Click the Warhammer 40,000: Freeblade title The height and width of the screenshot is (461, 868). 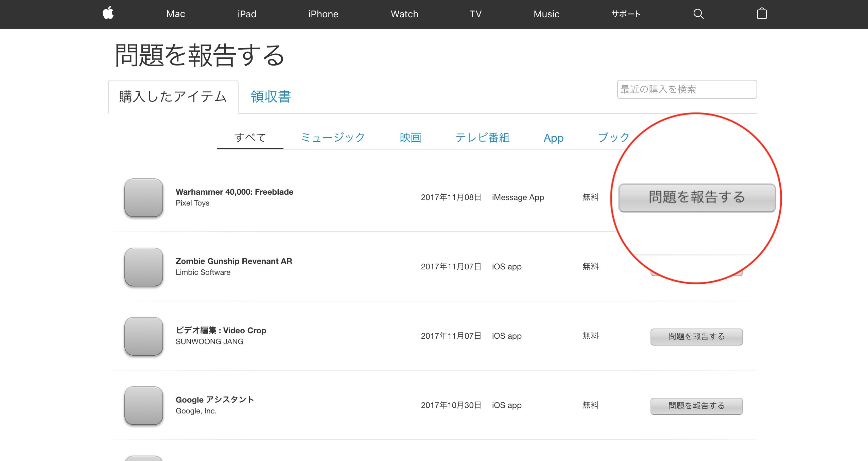click(x=235, y=192)
